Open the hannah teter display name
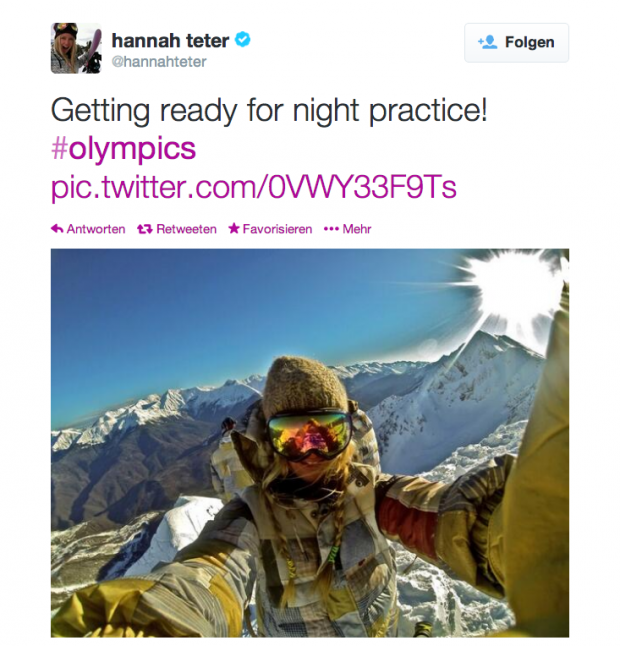The image size is (620, 646). pyautogui.click(x=170, y=41)
